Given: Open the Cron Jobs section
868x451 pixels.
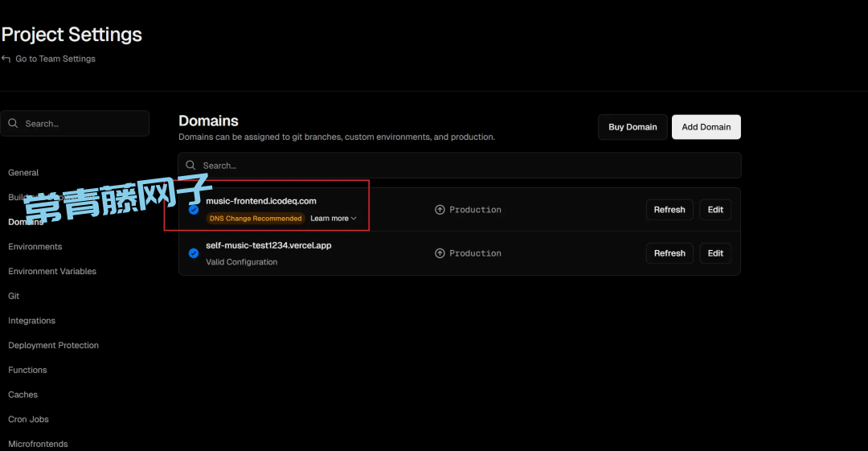Looking at the screenshot, I should [x=28, y=420].
